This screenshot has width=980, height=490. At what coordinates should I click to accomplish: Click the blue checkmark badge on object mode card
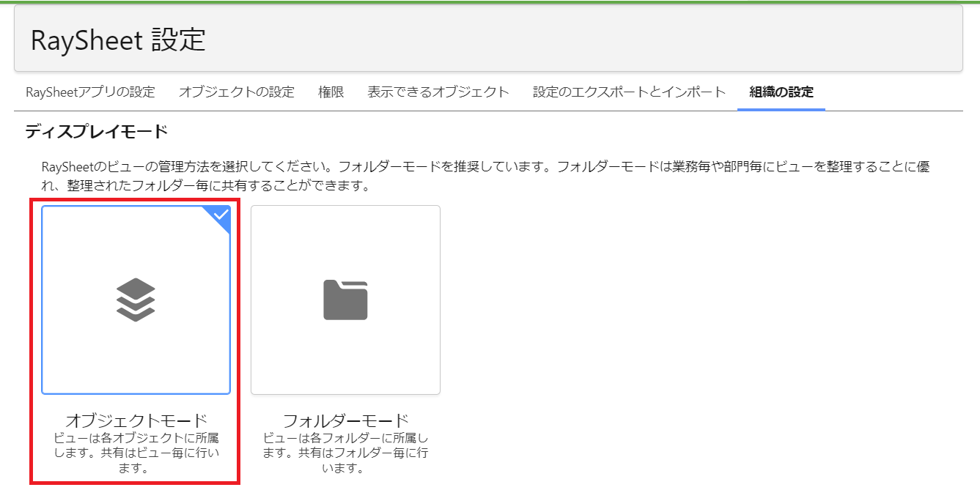click(220, 216)
